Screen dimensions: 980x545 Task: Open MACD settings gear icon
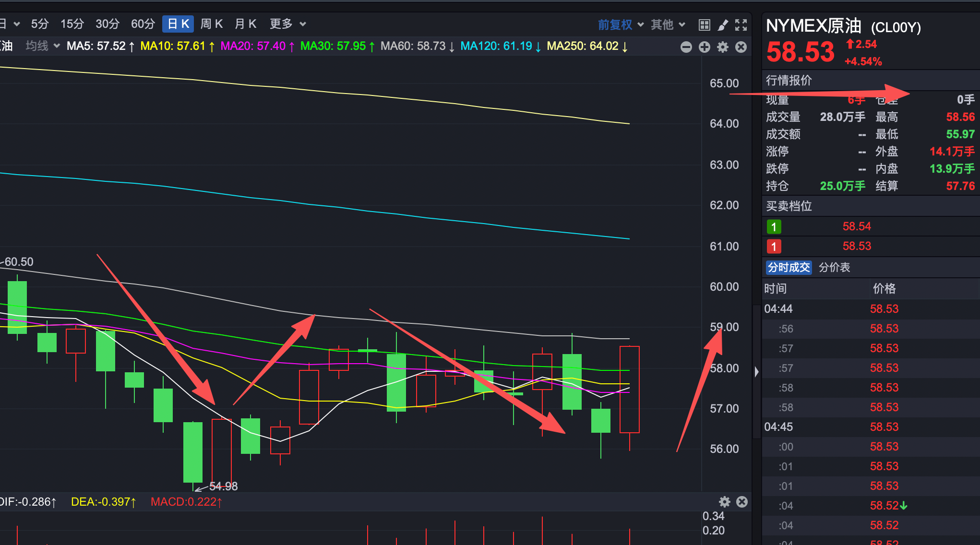click(725, 502)
